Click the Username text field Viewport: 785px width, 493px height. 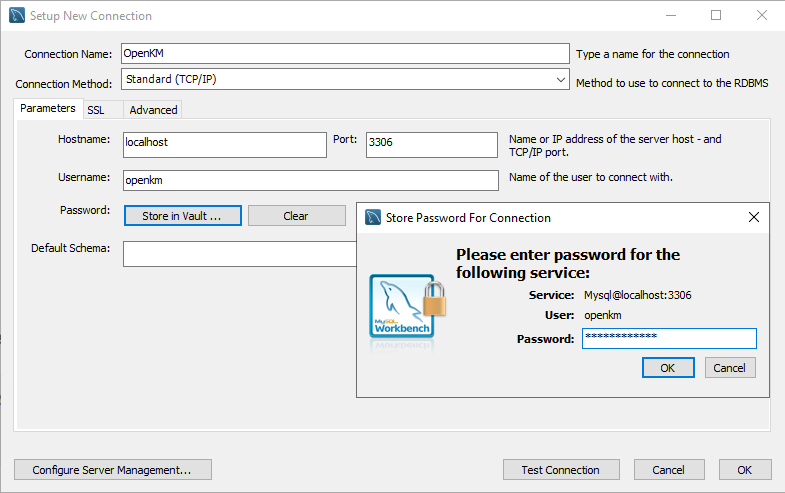310,181
